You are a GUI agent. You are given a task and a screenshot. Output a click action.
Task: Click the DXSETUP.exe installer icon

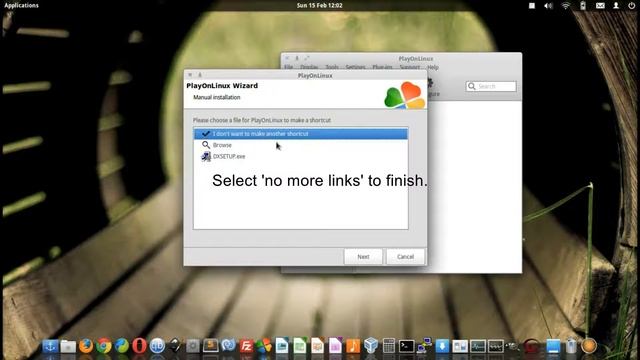[206, 156]
